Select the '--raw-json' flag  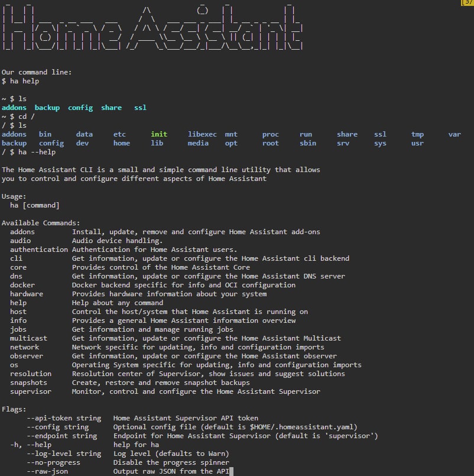tap(47, 471)
